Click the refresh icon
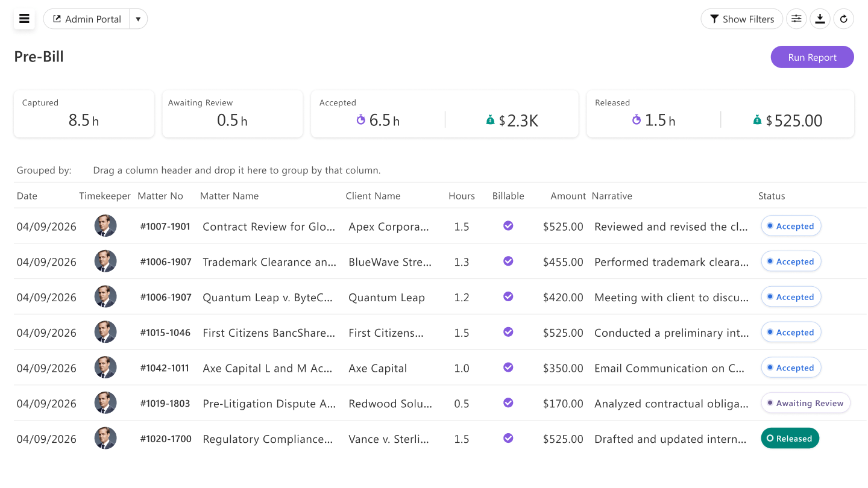Image resolution: width=868 pixels, height=488 pixels. tap(844, 19)
